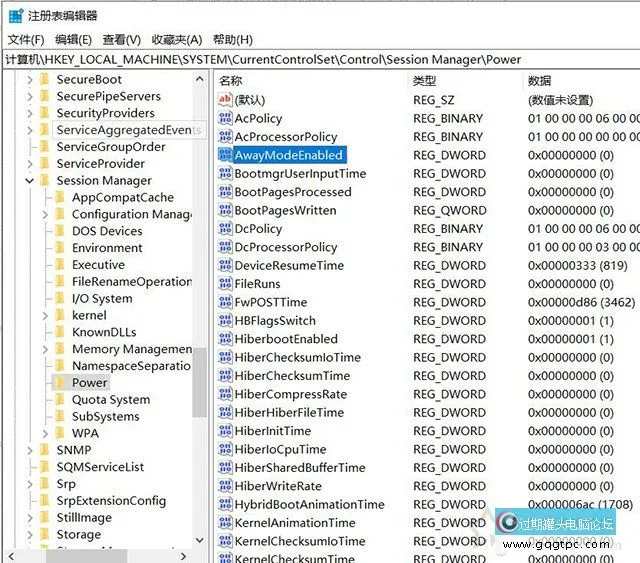Viewport: 640px width, 563px height.
Task: Select the SubSystems tree key
Action: coord(105,416)
